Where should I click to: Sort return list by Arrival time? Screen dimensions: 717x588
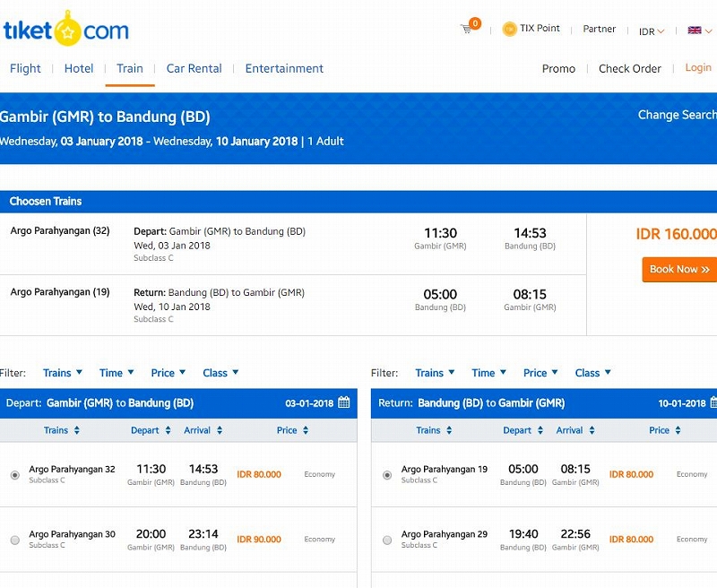click(x=575, y=430)
